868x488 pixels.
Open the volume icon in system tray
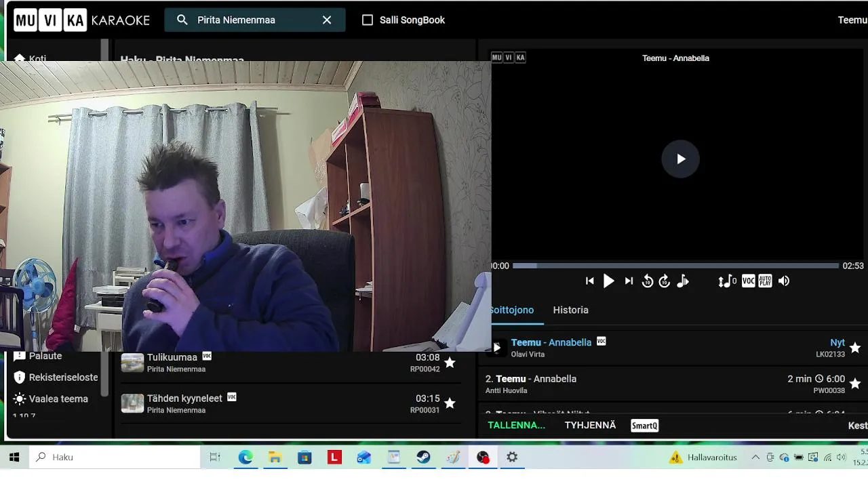[842, 457]
